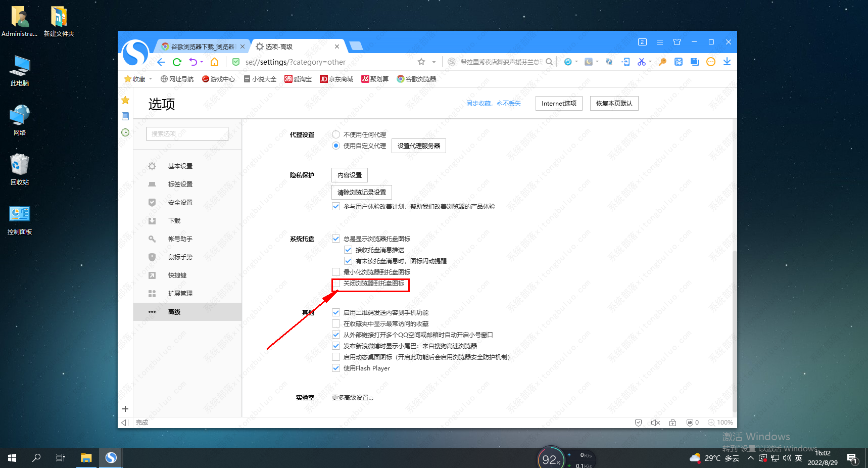Toggle 总是显示浏览器托盘图标 checkbox
Screen dimensions: 868x468
336,239
